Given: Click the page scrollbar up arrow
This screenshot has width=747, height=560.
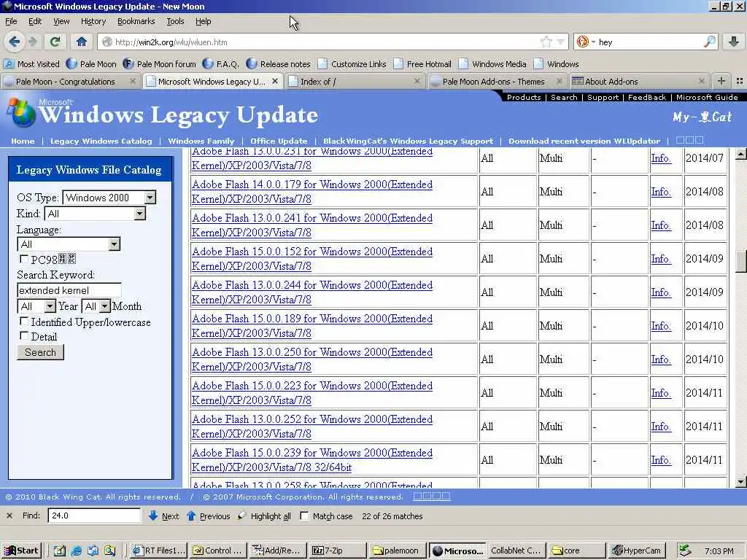Looking at the screenshot, I should (740, 154).
